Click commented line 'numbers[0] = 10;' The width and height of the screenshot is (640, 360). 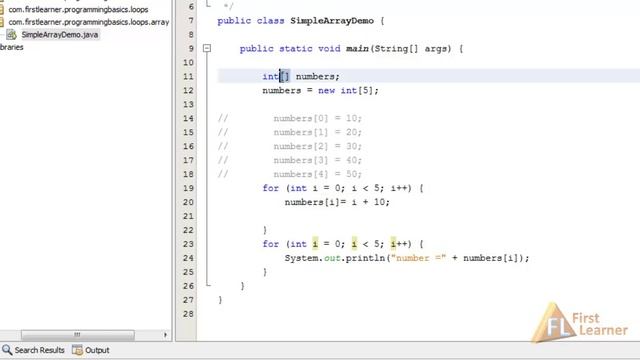tap(318, 118)
